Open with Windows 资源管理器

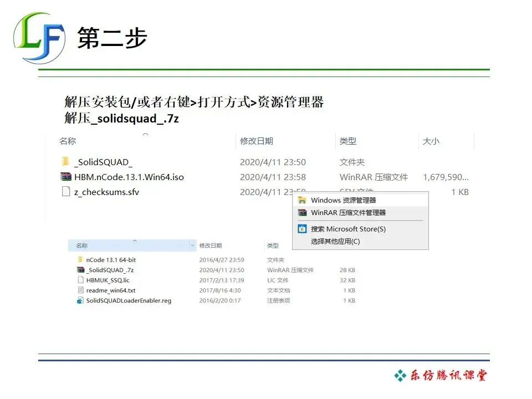(360, 200)
